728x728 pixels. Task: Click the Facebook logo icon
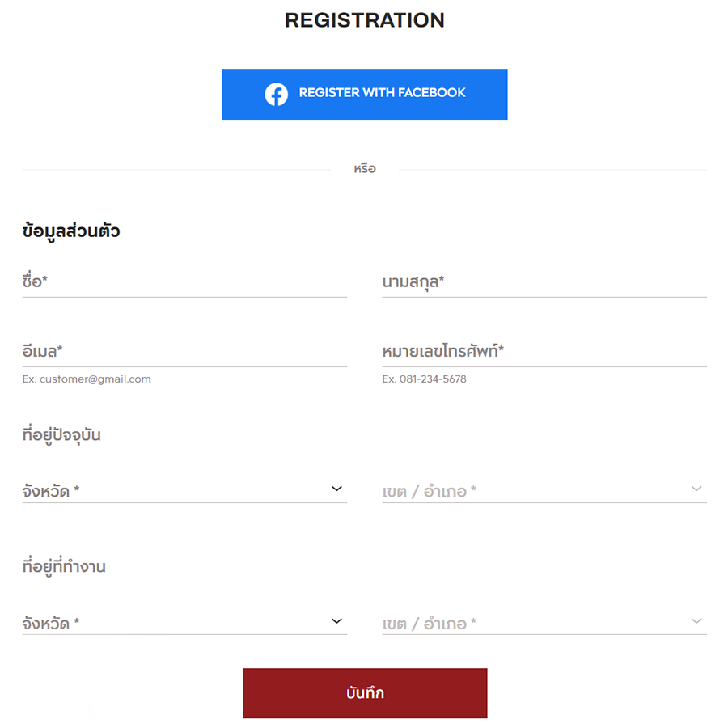coord(276,94)
